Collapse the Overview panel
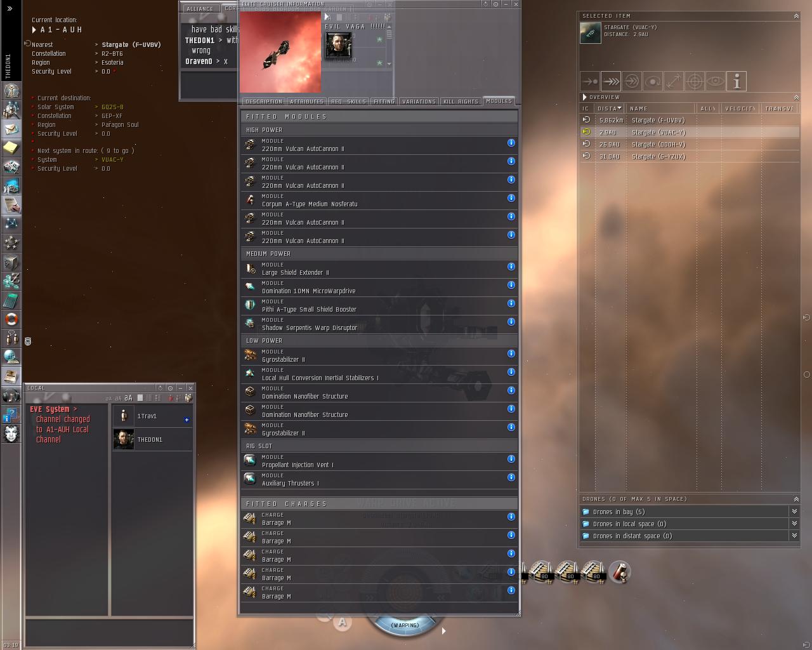 [x=796, y=97]
